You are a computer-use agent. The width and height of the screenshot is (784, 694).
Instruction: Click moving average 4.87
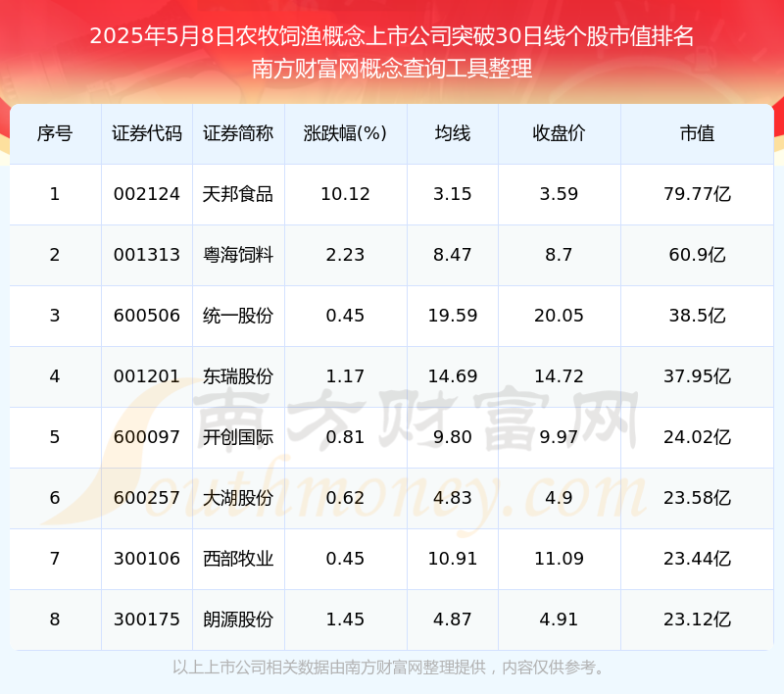[453, 620]
